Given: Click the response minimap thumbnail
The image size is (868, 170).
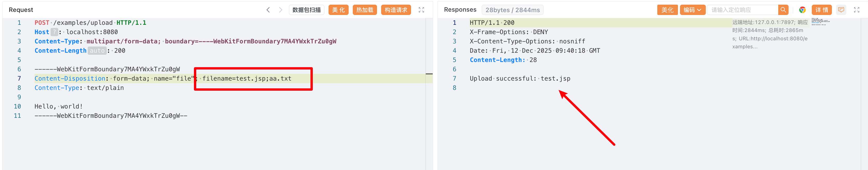Looking at the screenshot, I should pos(820,22).
